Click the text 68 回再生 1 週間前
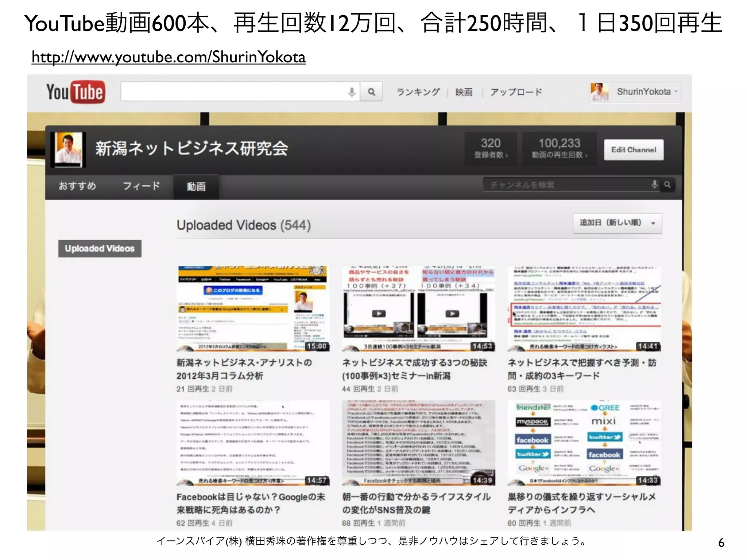This screenshot has height=560, width=747. (373, 523)
